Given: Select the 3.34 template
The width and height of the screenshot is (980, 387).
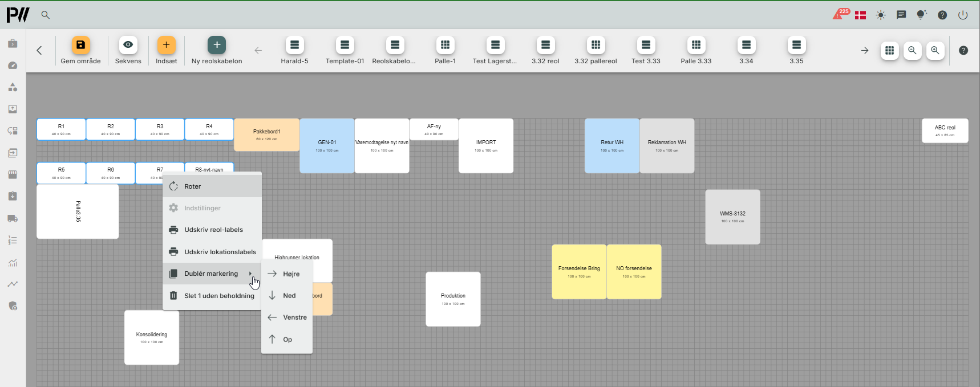Looking at the screenshot, I should 746,51.
